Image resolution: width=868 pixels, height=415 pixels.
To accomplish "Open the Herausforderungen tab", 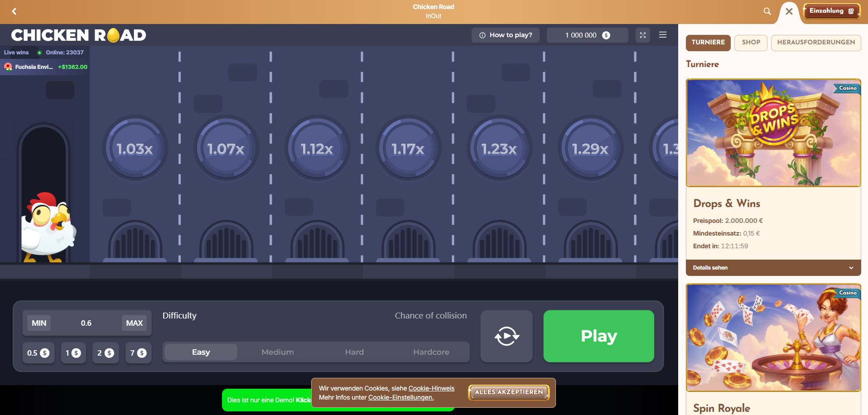I will 815,42.
